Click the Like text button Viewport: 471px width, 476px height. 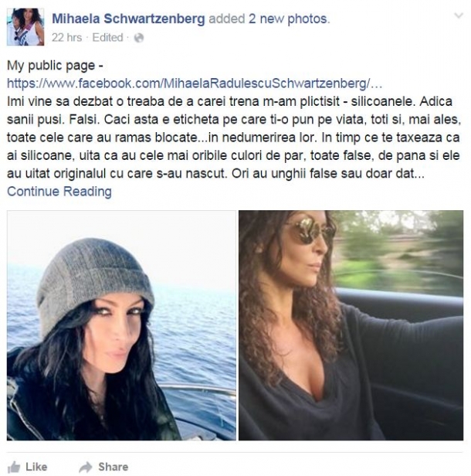pos(36,467)
